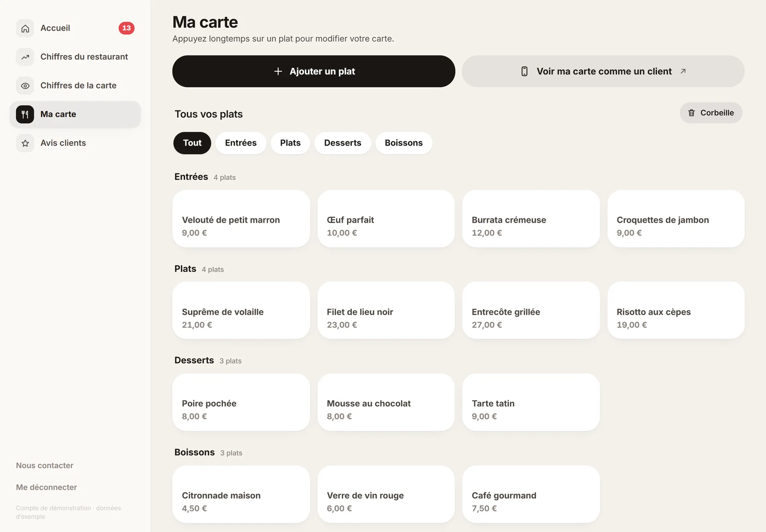This screenshot has height=532, width=766.
Task: Click the Ma carte page heading
Action: pyautogui.click(x=205, y=22)
